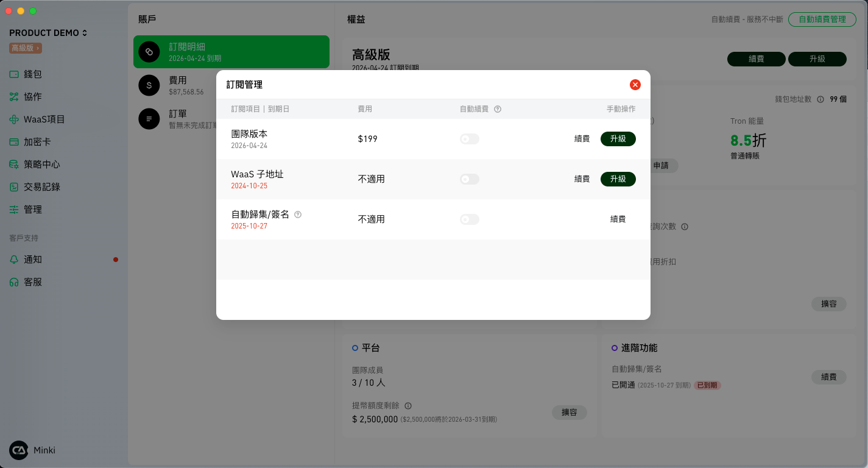868x468 pixels.
Task: Click the 交易記錄 sidebar icon
Action: [x=14, y=187]
